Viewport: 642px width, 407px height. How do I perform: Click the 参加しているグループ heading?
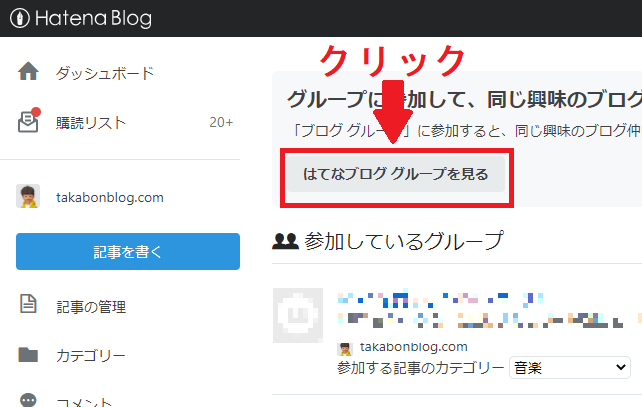(x=404, y=241)
